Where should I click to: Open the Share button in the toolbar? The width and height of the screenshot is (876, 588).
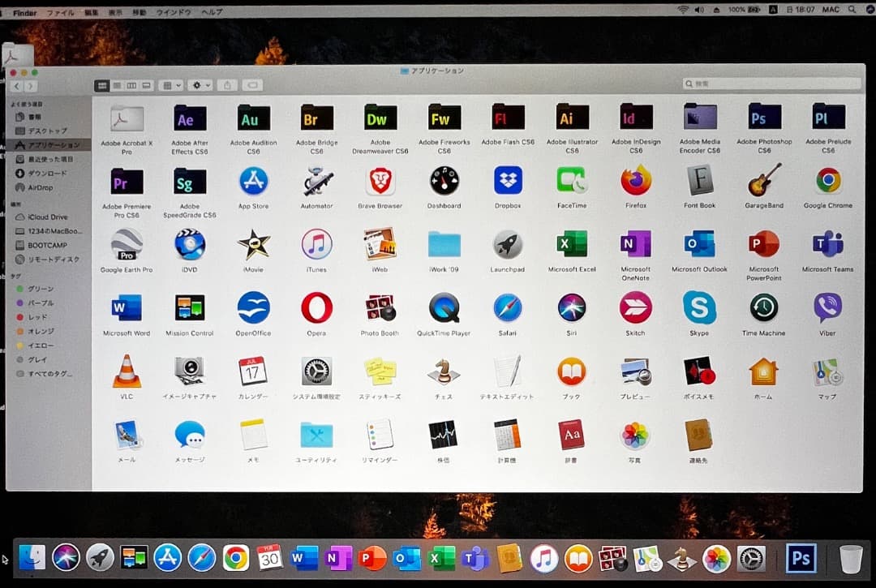(228, 84)
